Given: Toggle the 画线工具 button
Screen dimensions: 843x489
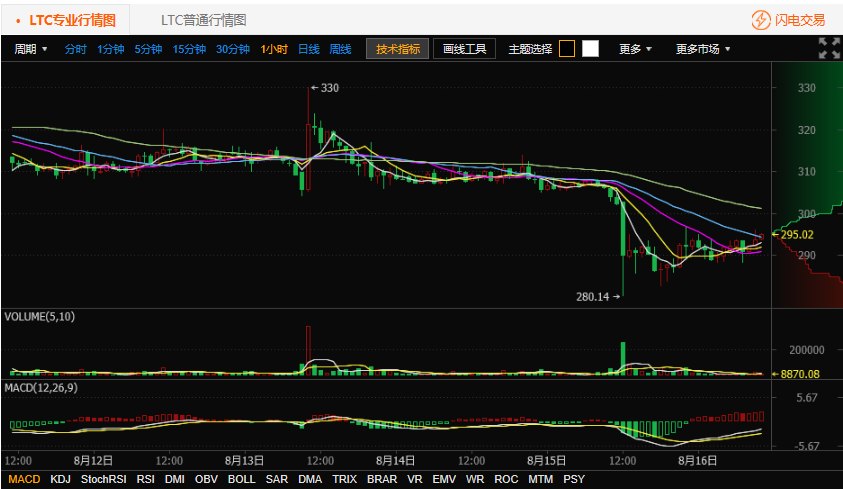Looking at the screenshot, I should click(x=464, y=49).
